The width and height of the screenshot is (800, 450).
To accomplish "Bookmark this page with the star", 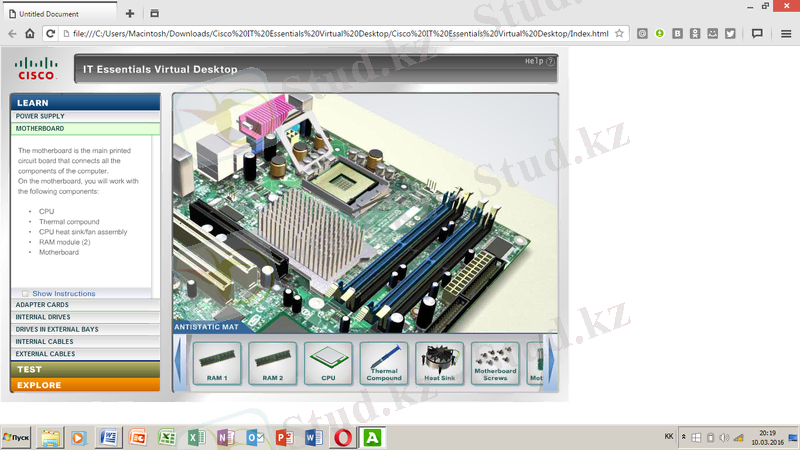I will [619, 34].
